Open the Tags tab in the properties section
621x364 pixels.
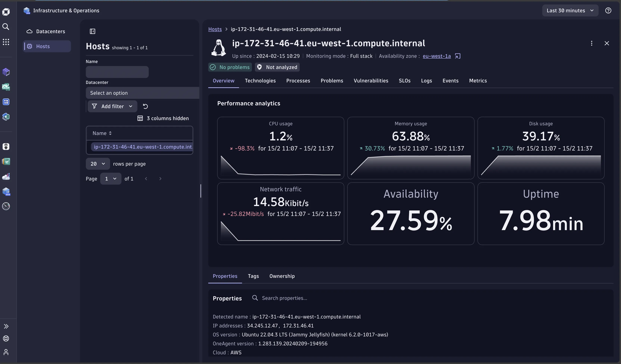click(253, 276)
